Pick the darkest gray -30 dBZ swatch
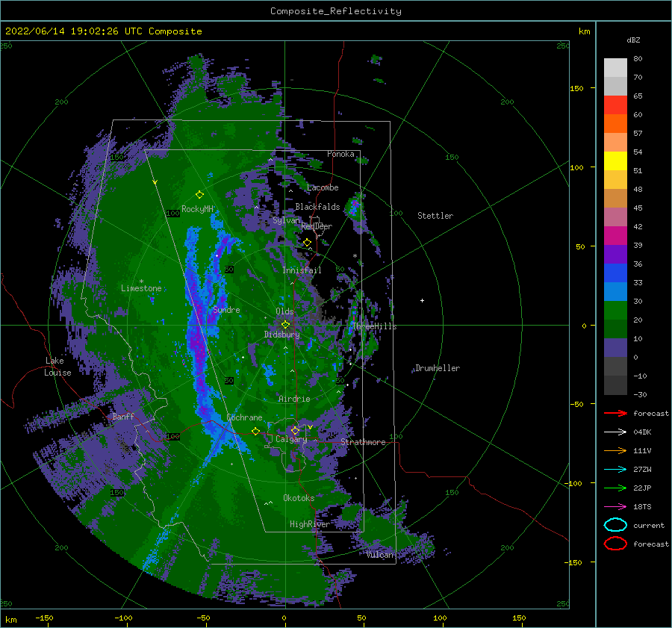The width and height of the screenshot is (672, 628). tap(615, 385)
